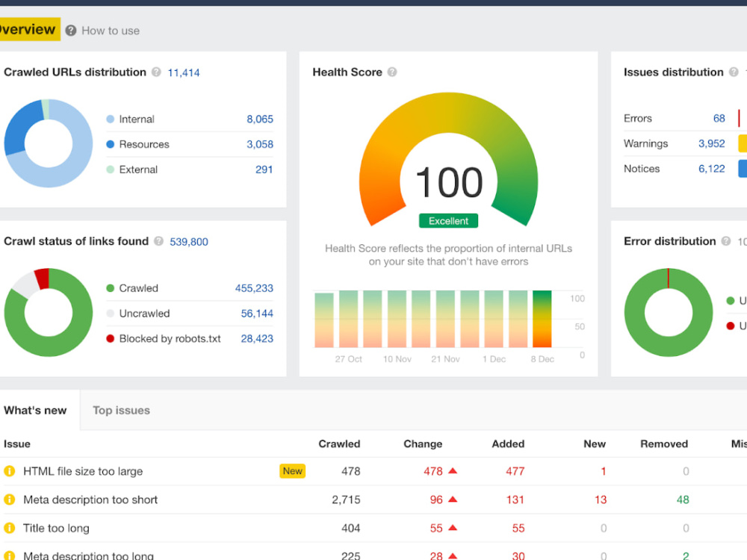Image resolution: width=747 pixels, height=560 pixels.
Task: Click the Crawled URLs distribution donut chart
Action: point(48,143)
